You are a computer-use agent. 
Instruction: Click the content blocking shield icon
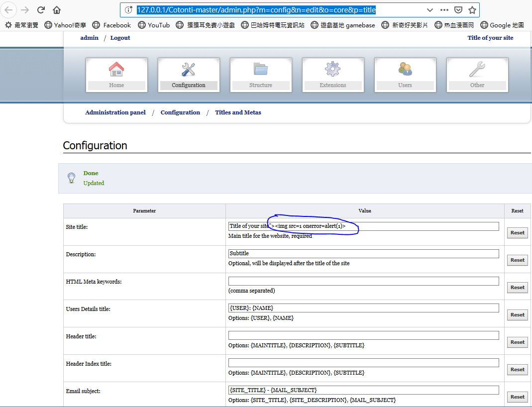point(458,9)
